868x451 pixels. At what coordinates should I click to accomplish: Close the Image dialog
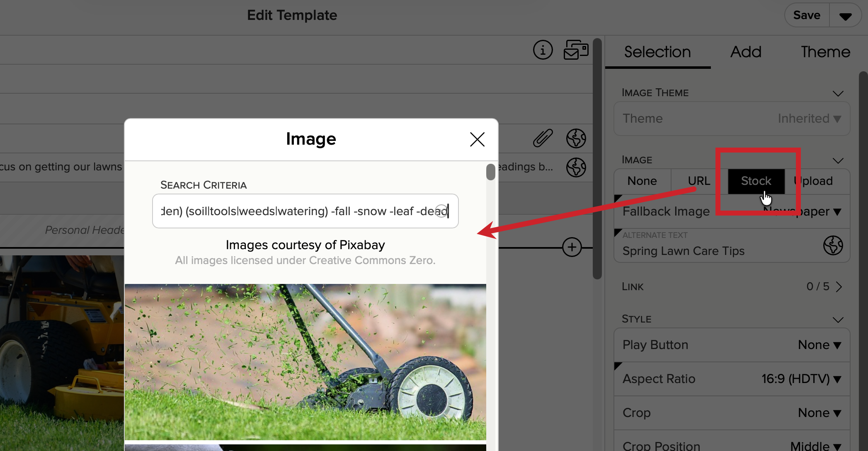pyautogui.click(x=477, y=139)
